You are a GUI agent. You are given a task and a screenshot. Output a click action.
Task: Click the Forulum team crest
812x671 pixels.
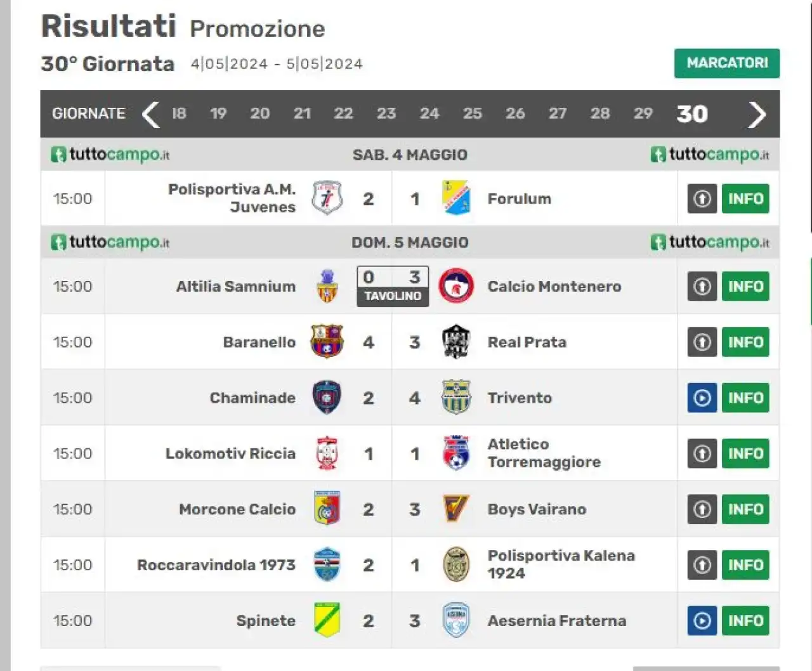coord(456,199)
